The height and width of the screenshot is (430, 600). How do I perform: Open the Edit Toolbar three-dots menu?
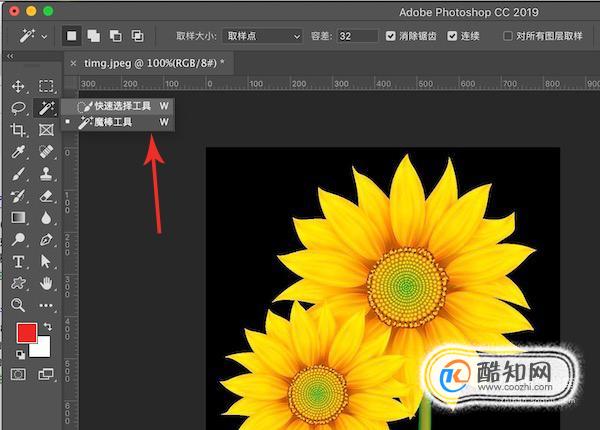pyautogui.click(x=46, y=305)
